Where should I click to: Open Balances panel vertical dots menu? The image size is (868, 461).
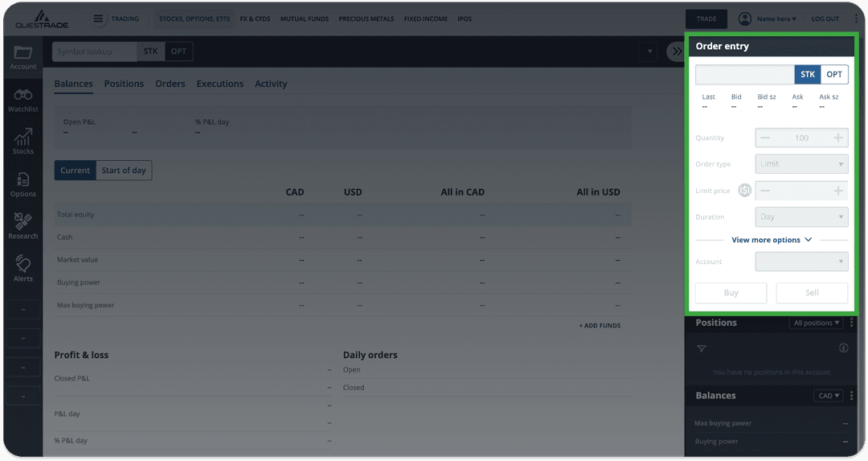851,396
